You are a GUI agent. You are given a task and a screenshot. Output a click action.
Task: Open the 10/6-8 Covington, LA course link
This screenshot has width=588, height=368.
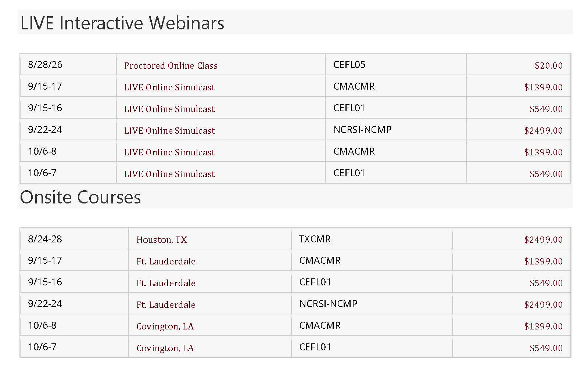pyautogui.click(x=165, y=326)
